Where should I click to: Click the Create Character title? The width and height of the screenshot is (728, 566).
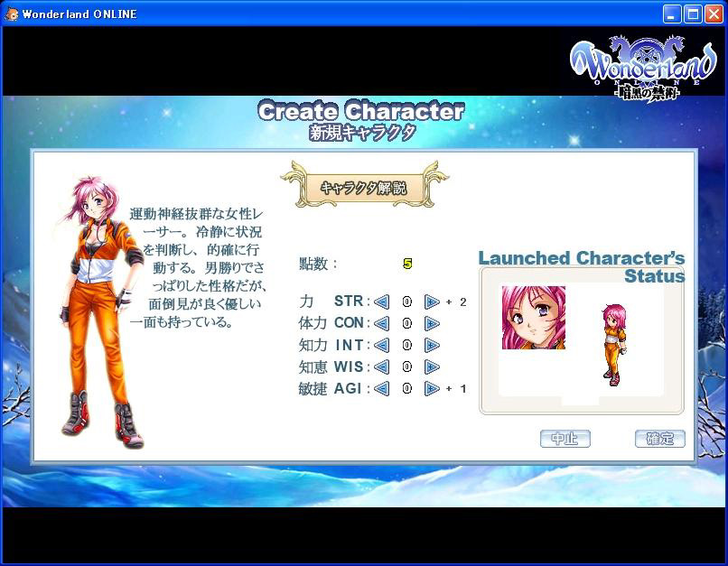[x=360, y=111]
